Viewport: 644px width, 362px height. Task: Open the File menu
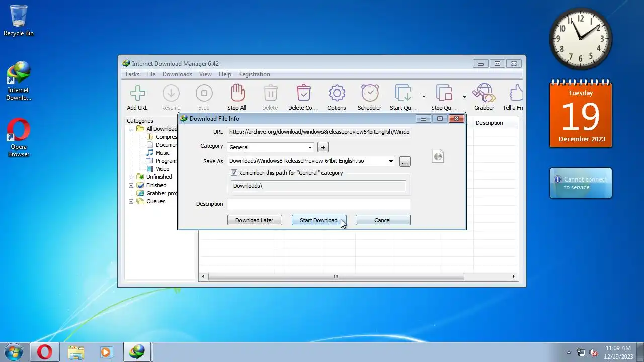pos(151,74)
